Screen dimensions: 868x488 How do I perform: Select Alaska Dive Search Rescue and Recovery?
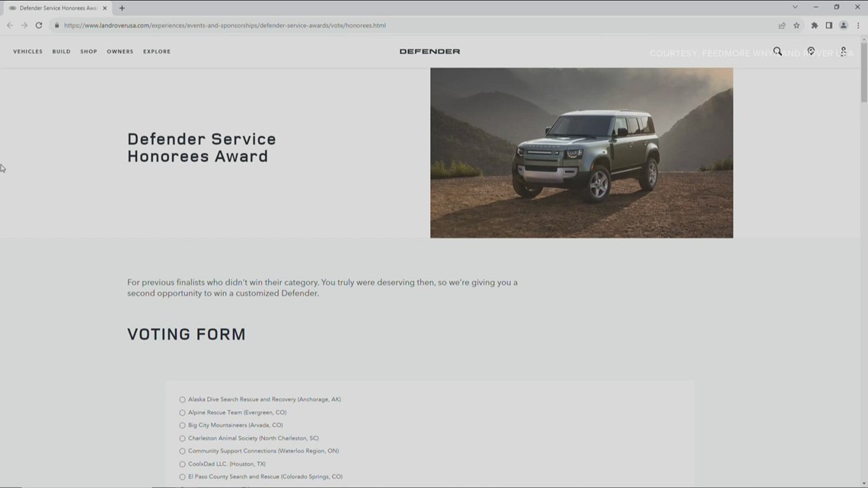(182, 400)
